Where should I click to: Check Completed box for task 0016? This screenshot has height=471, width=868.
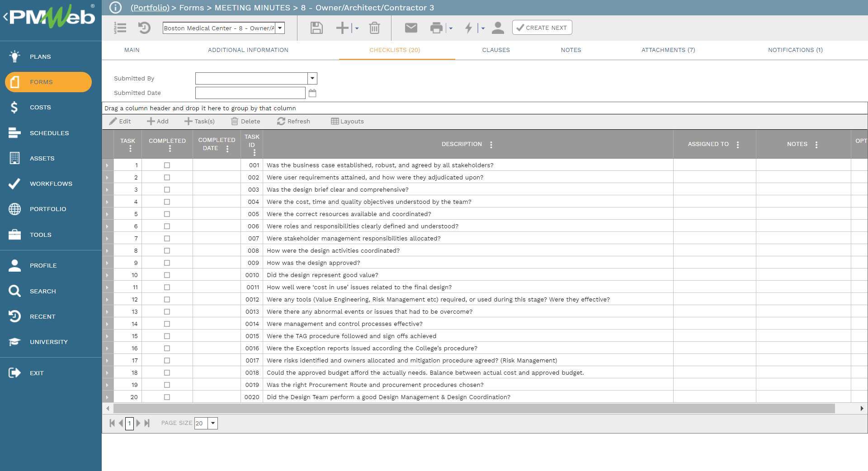tap(167, 349)
